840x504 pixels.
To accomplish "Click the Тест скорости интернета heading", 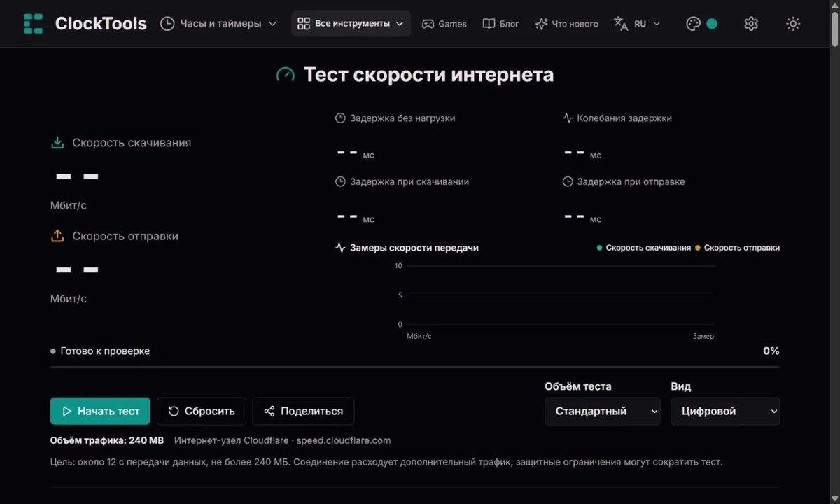I will point(428,75).
